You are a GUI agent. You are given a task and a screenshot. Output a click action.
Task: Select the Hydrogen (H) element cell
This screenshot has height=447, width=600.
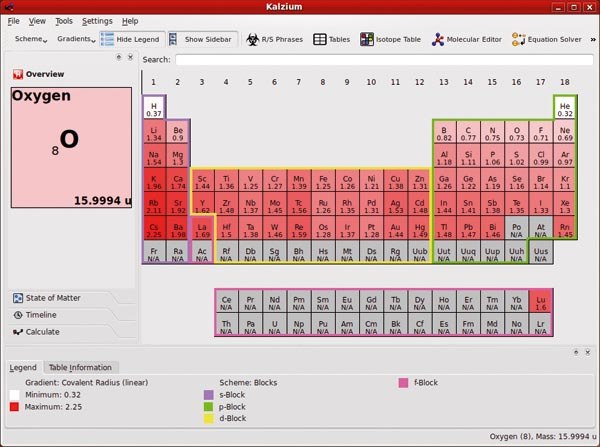point(154,107)
